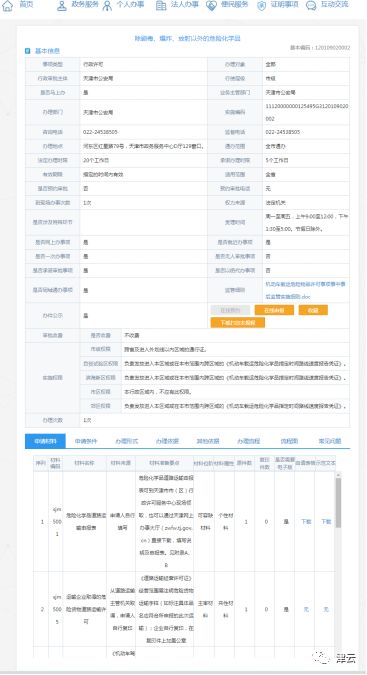Image resolution: width=367 pixels, height=675 pixels.
Task: Click the orange 收藏 button
Action: 313,310
